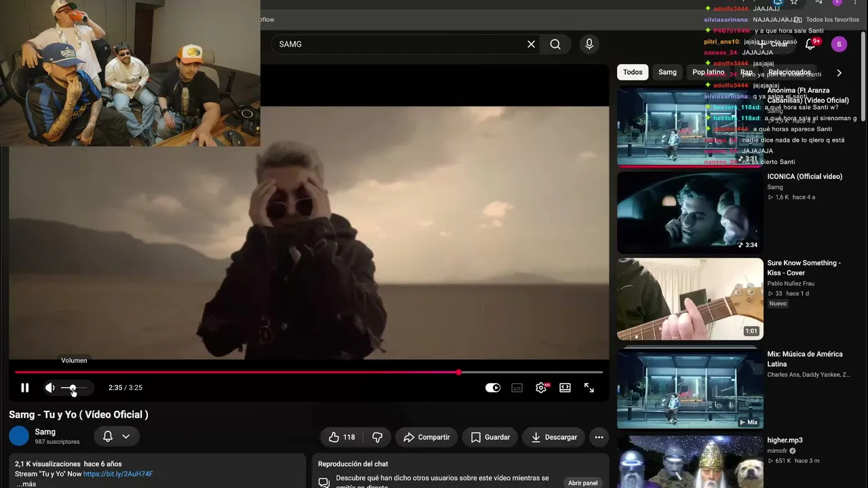Screen dimensions: 868x488
Task: Click the Abrir panel chat button
Action: click(583, 483)
